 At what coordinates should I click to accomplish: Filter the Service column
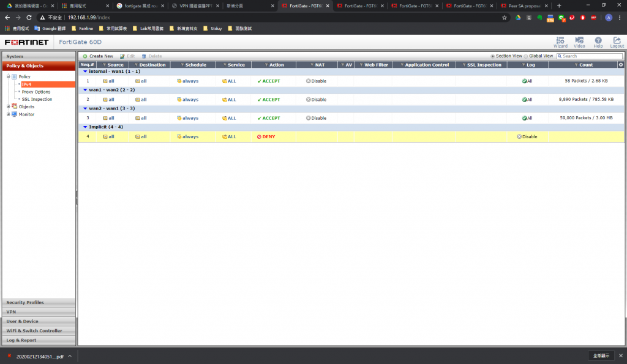(225, 65)
